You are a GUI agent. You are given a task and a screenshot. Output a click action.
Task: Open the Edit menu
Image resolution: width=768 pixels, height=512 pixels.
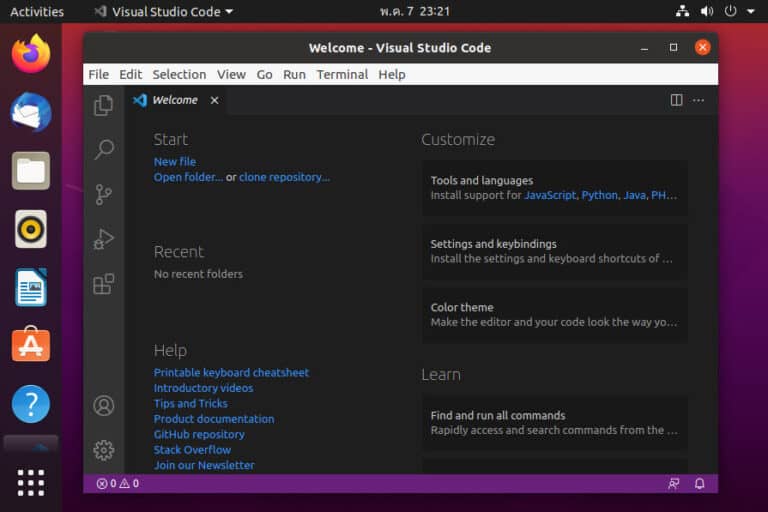tap(130, 74)
